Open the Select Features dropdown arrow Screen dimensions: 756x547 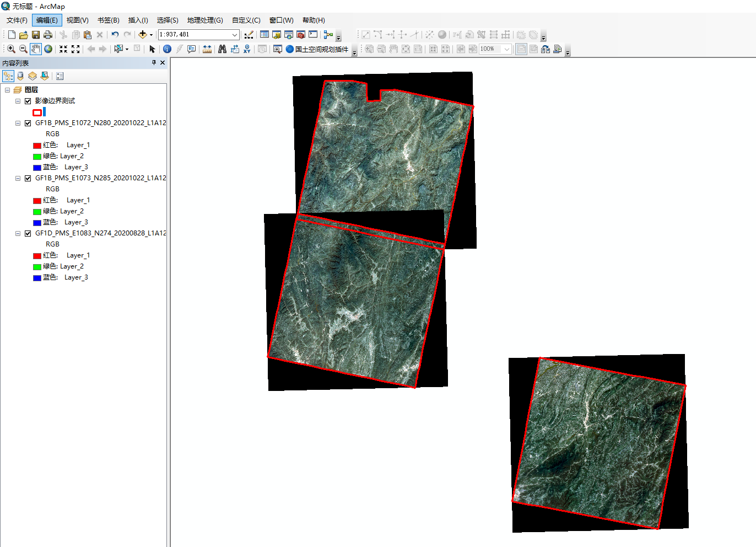127,49
